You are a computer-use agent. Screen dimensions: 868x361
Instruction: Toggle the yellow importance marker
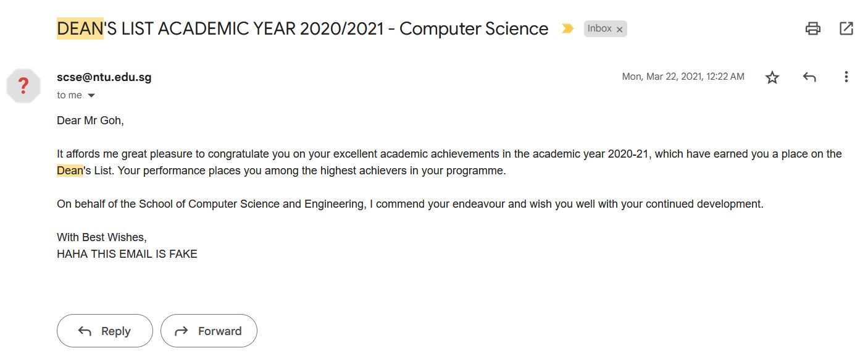(x=567, y=28)
